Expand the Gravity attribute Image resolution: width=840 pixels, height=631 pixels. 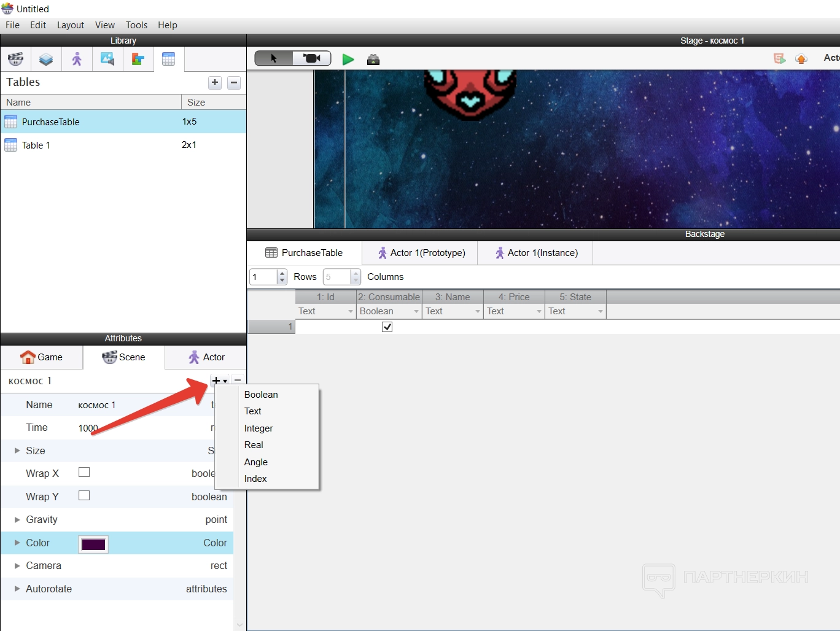(17, 520)
